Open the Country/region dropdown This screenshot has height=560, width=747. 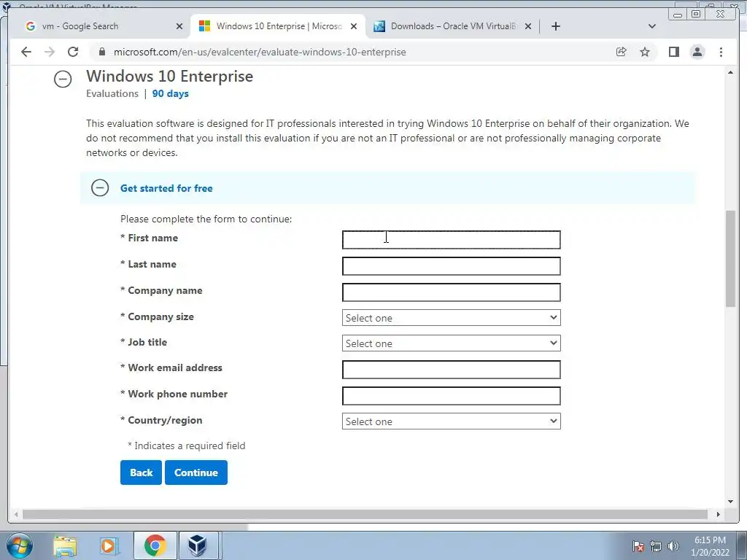click(451, 421)
